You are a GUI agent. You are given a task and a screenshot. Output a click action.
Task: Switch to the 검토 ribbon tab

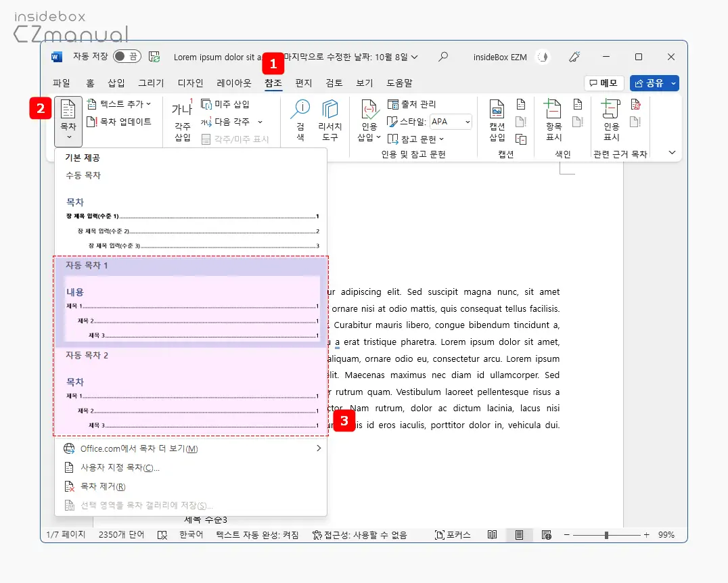point(333,83)
